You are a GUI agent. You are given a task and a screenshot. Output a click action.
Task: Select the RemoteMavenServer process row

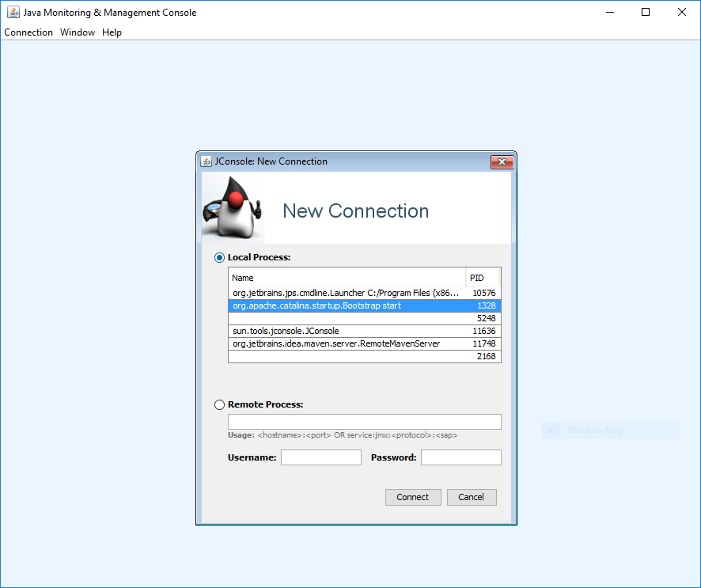pyautogui.click(x=346, y=343)
